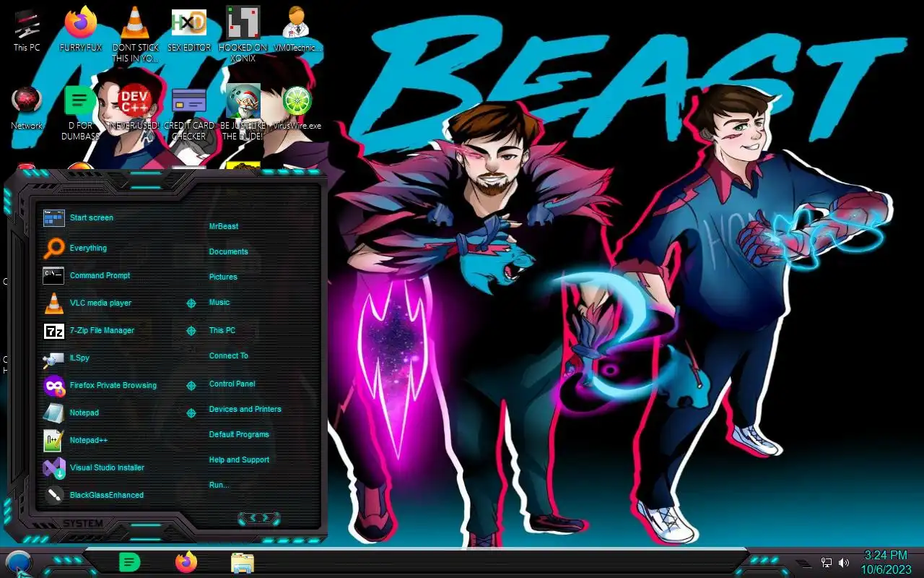Select the BlackGlassEnhanced text entry
Viewport: 924px width, 578px height.
(107, 495)
